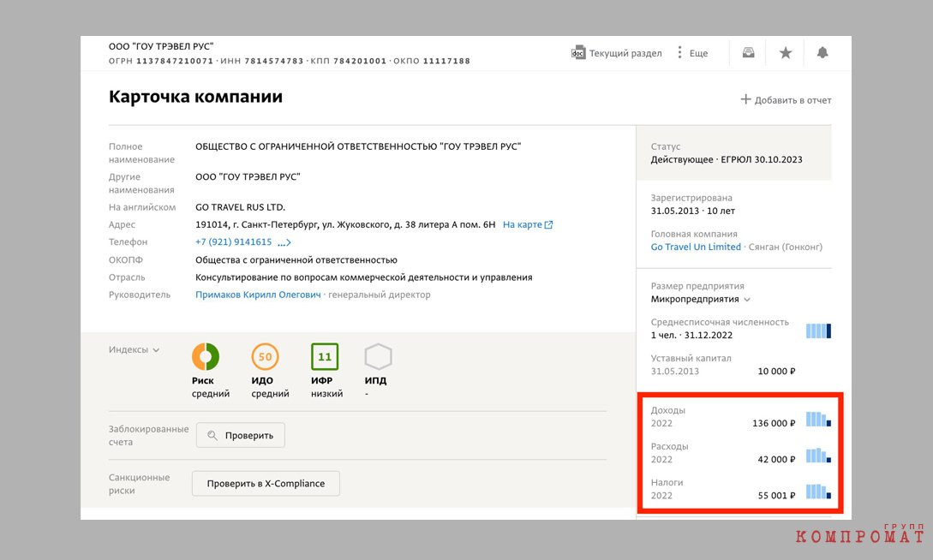Click the ОКПО number 11117188
The height and width of the screenshot is (560, 933).
point(447,62)
